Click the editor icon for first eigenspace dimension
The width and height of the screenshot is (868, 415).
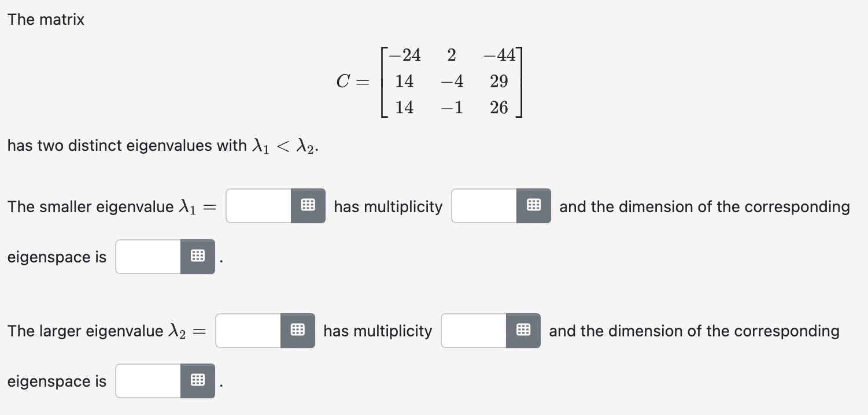197,256
